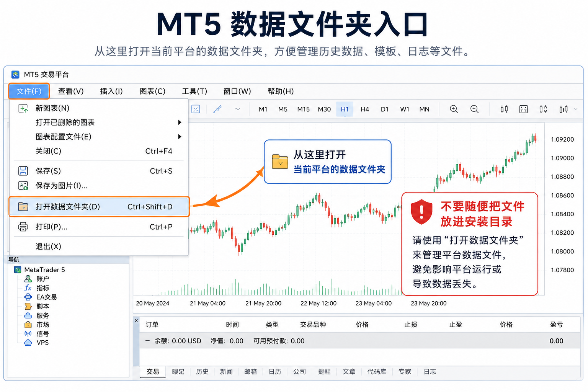
Task: Click the chart shift candles icon
Action: pyautogui.click(x=543, y=109)
